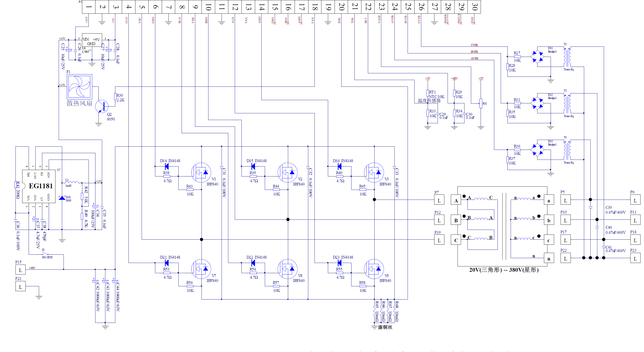Click the D15 IN4148 diode symbol
Screen dimensions: 644x352
[x=253, y=166]
